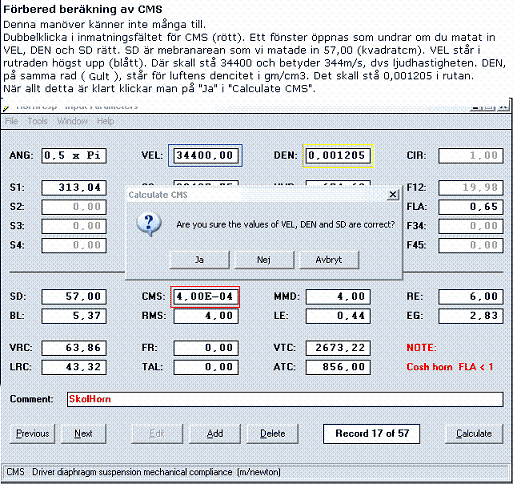Go to the Previous record
The height and width of the screenshot is (484, 513).
(32, 434)
